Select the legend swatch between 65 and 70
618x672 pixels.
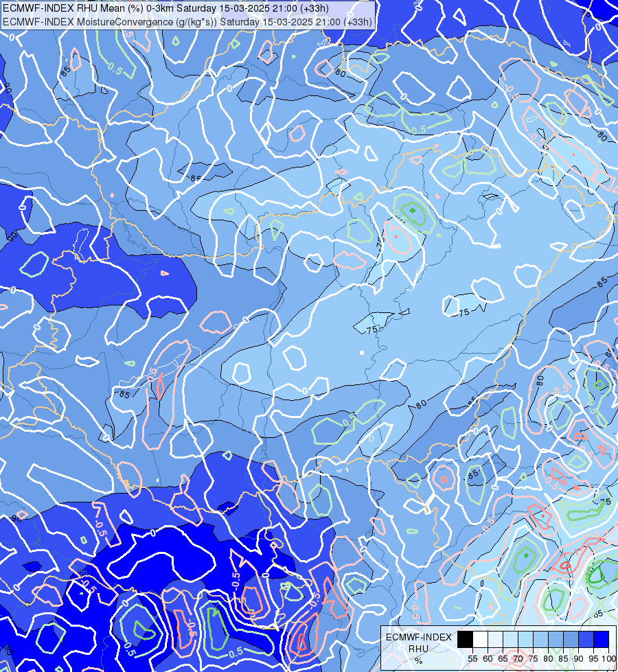(510, 640)
